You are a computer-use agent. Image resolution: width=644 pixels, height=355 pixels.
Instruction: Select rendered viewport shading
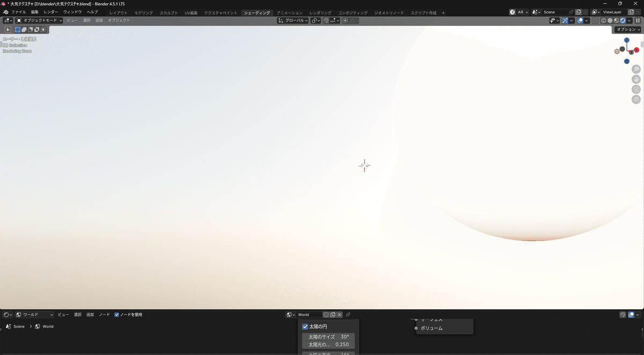(x=623, y=20)
